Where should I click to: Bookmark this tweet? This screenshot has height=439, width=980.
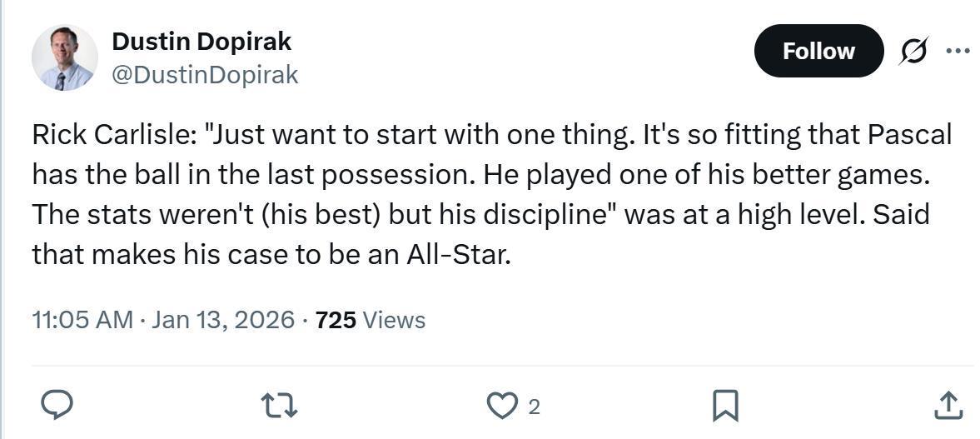tap(724, 406)
